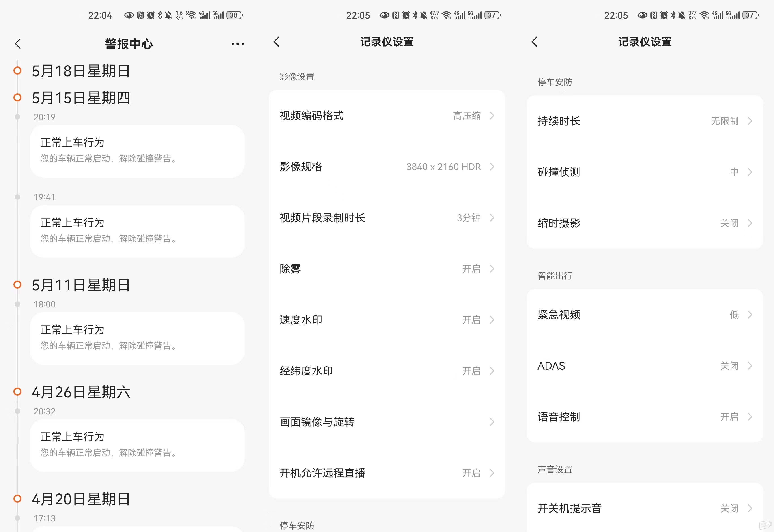Screen dimensions: 774x532
Task: Tap the 关闭 value for 开关机提示音
Action: pyautogui.click(x=729, y=508)
